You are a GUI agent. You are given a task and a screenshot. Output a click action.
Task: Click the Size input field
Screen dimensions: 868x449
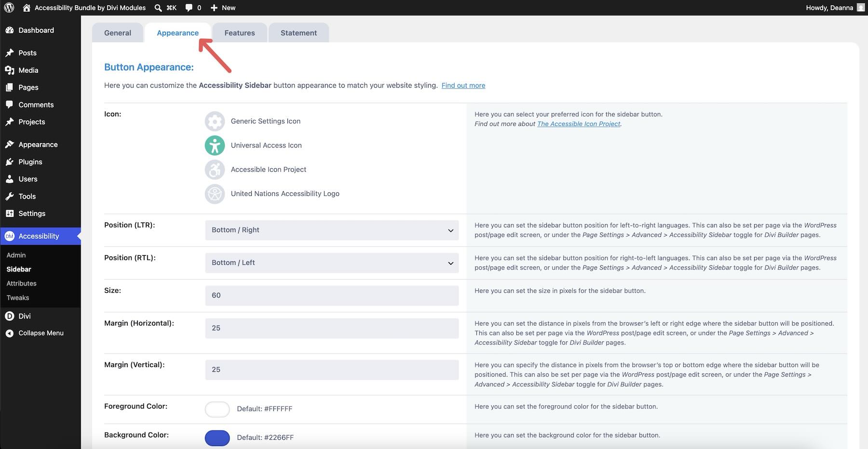[x=332, y=296]
